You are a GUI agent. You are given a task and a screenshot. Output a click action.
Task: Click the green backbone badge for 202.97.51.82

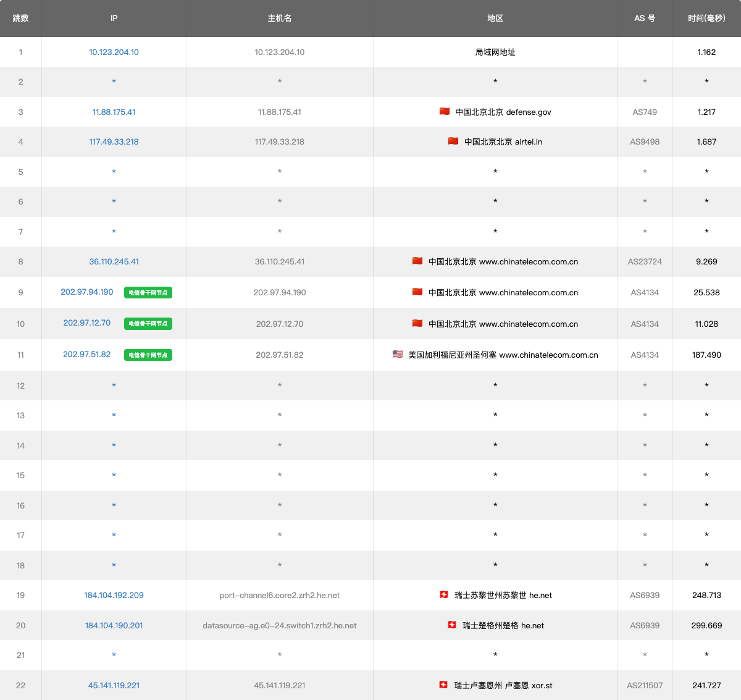point(148,355)
